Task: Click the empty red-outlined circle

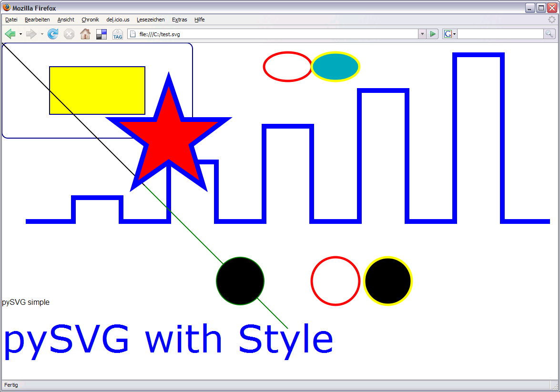Action: 336,281
